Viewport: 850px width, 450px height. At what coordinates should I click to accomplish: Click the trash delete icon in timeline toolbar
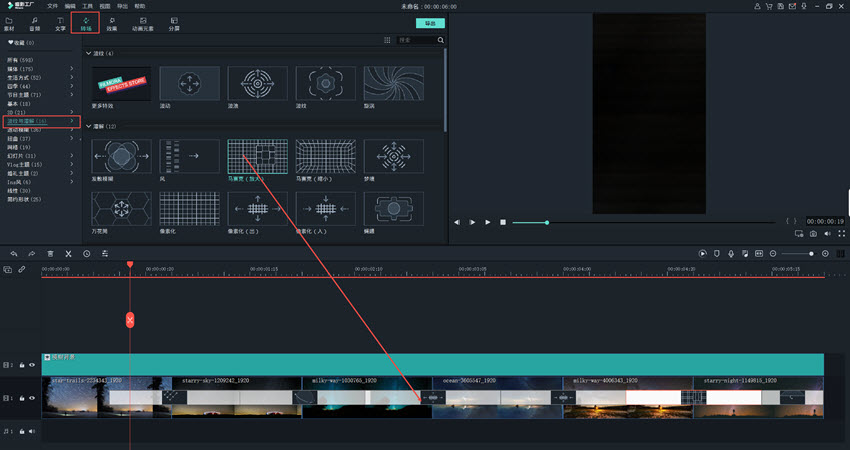pos(50,254)
